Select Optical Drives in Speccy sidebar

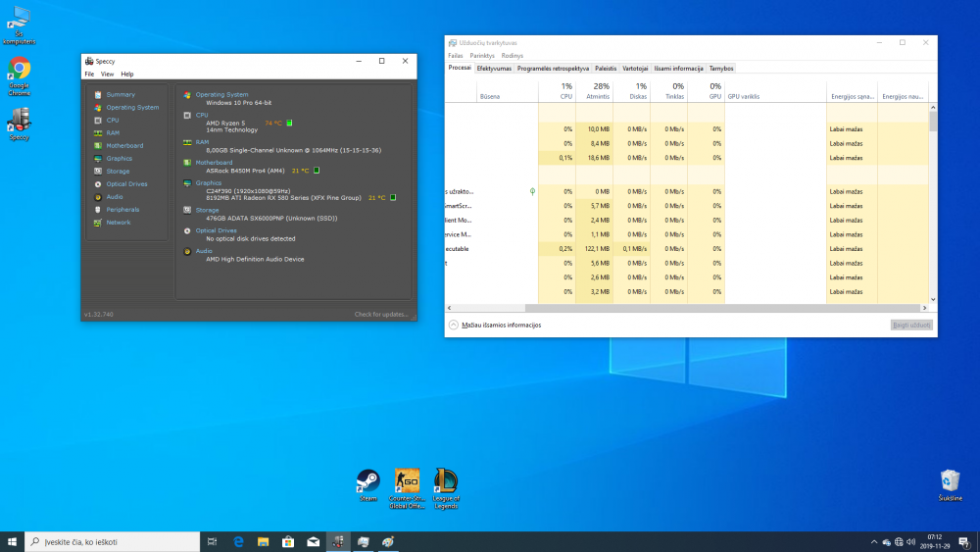[x=126, y=184]
